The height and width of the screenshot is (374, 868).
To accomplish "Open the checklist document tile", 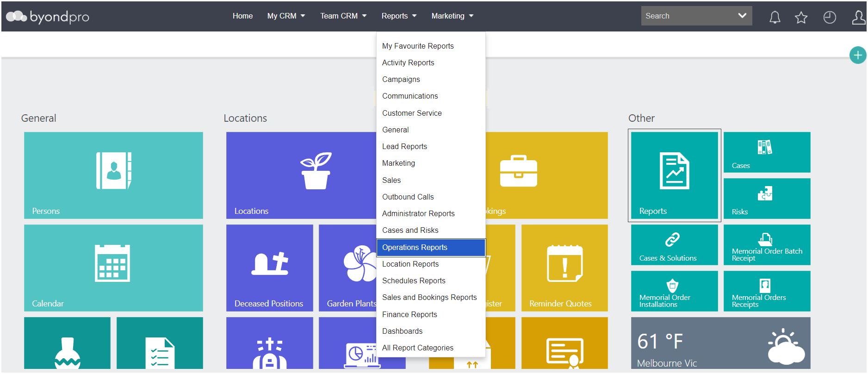I will coord(160,343).
